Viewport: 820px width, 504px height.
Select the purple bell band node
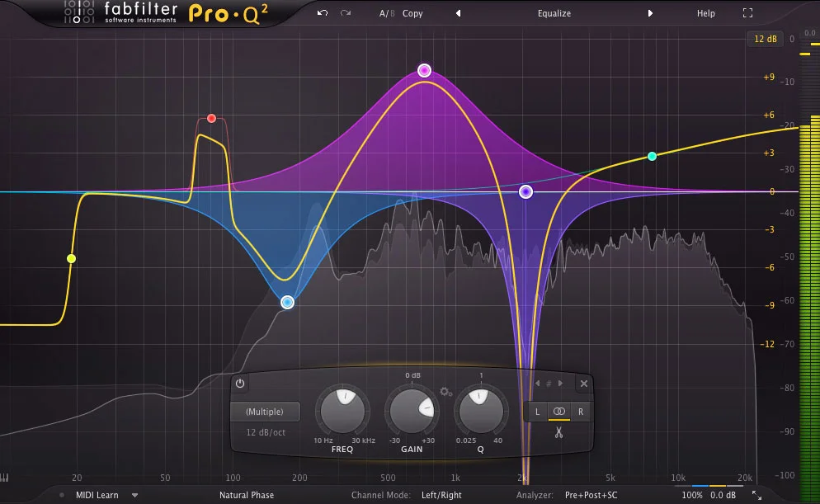tap(423, 69)
